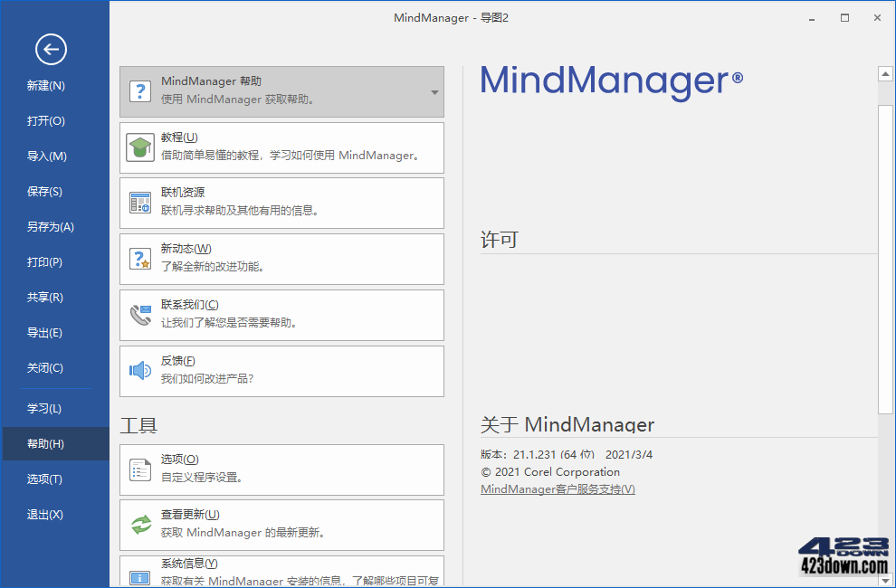This screenshot has width=896, height=588.
Task: Open the 教程 (Tutorial) graduation cap icon
Action: pyautogui.click(x=140, y=147)
